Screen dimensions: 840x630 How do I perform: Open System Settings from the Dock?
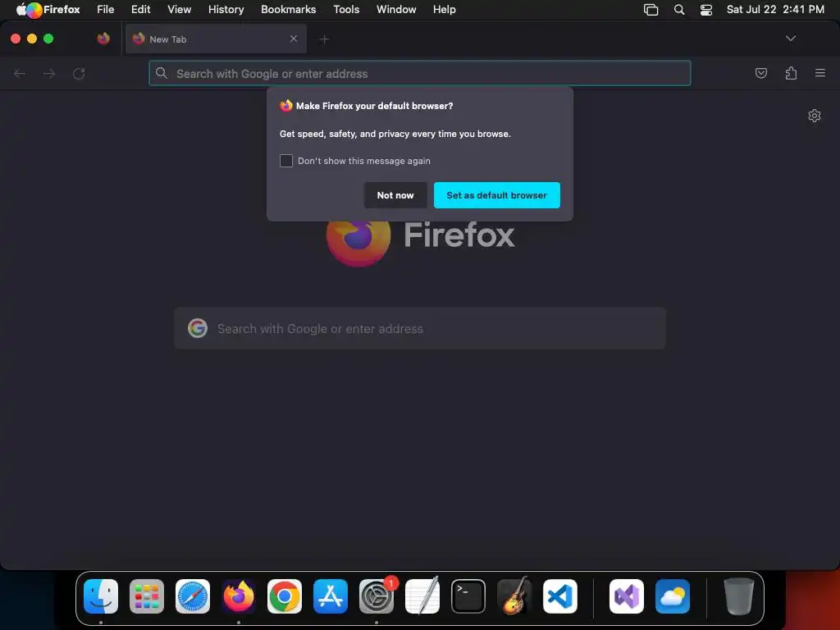(x=376, y=596)
